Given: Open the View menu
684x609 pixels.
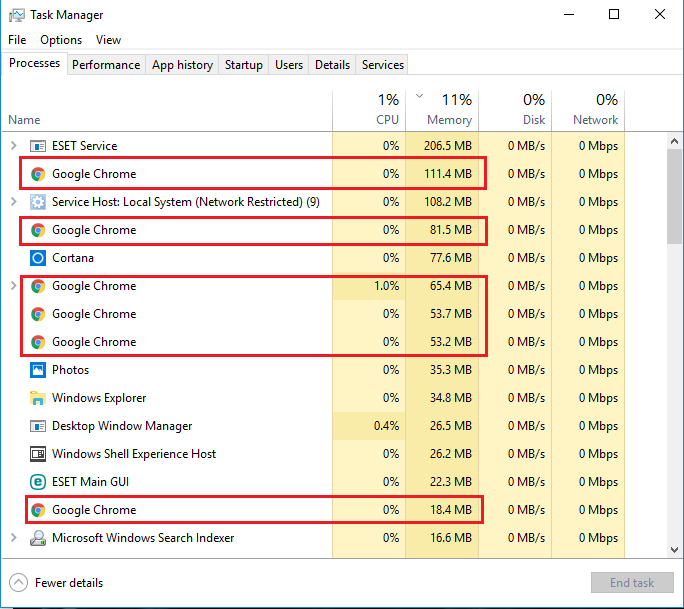Looking at the screenshot, I should click(x=108, y=40).
